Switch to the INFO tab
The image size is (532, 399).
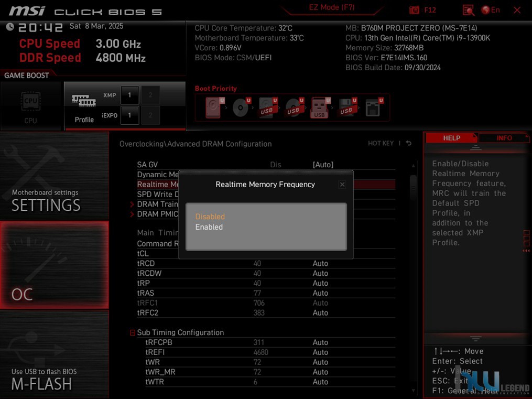coord(504,138)
